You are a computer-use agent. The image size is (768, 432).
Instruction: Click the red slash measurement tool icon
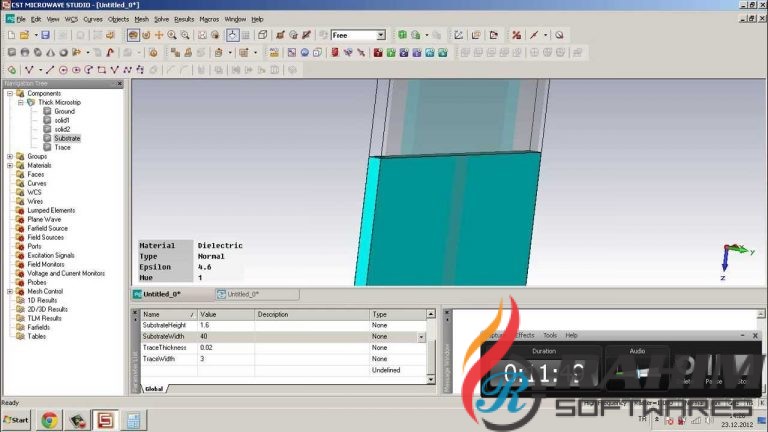pos(534,35)
